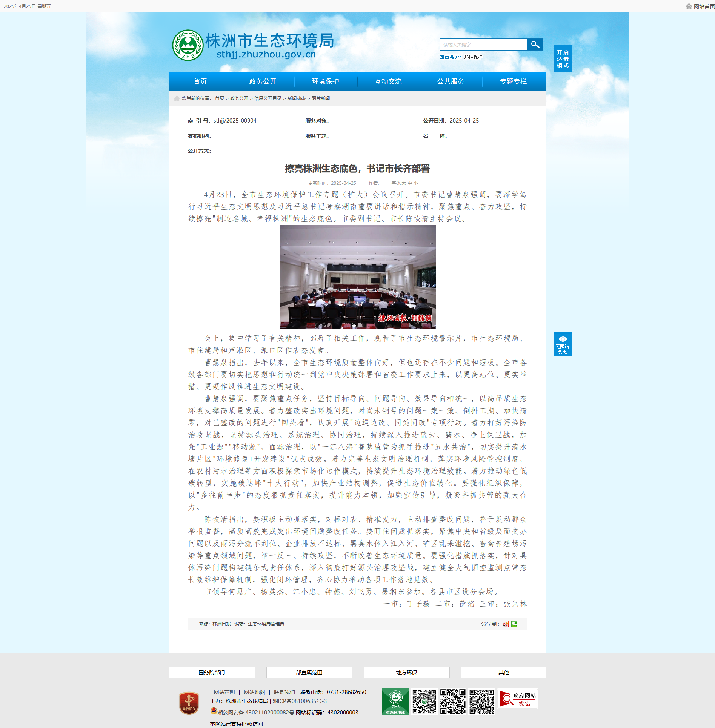
Task: Click the magnifier search button
Action: click(535, 45)
